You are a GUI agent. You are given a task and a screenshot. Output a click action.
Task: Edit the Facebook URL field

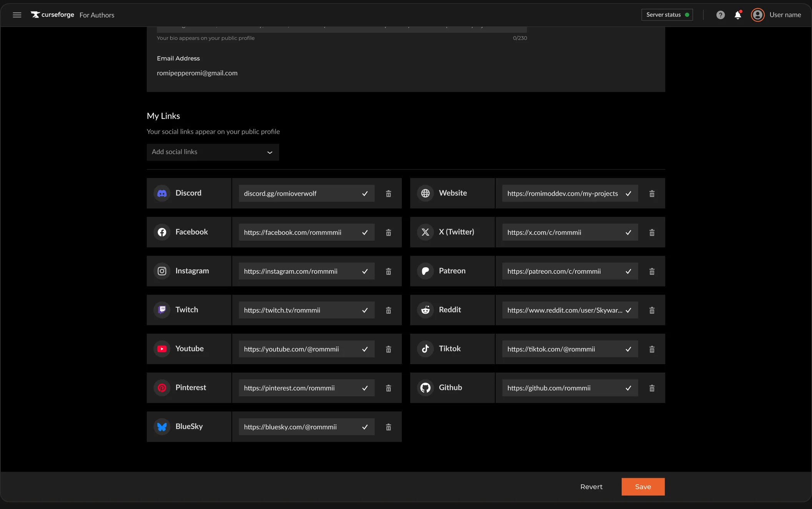(x=306, y=232)
